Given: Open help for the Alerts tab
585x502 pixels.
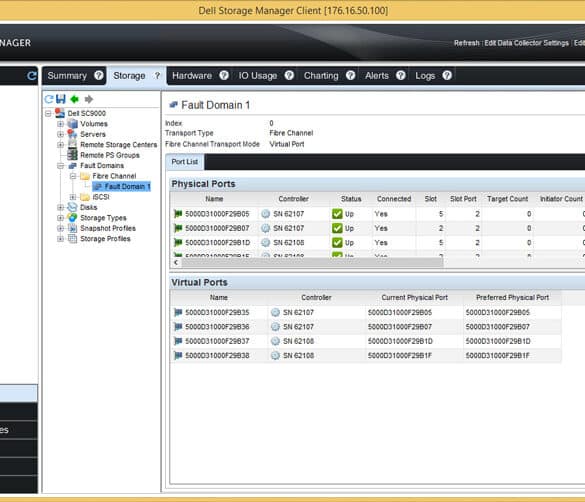Looking at the screenshot, I should click(401, 75).
